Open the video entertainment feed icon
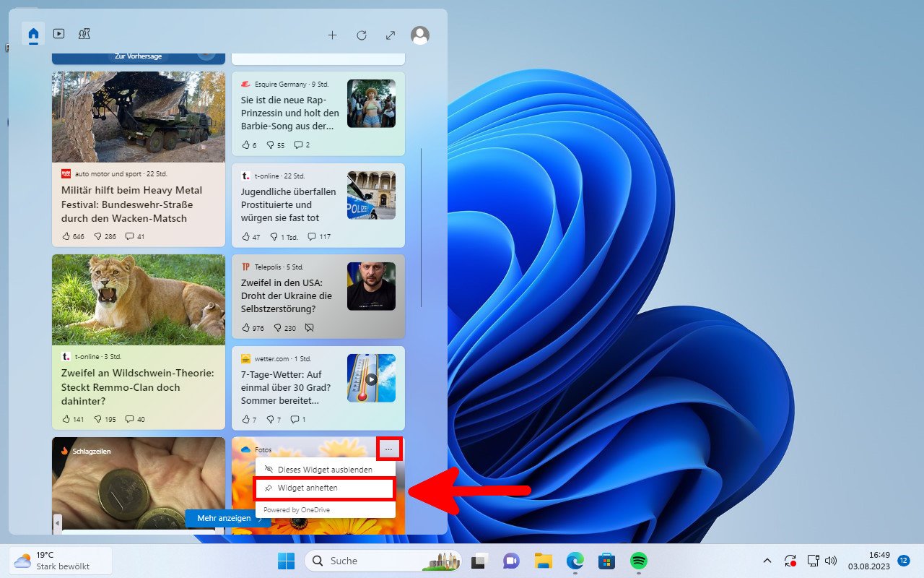This screenshot has width=924, height=578. pos(59,33)
